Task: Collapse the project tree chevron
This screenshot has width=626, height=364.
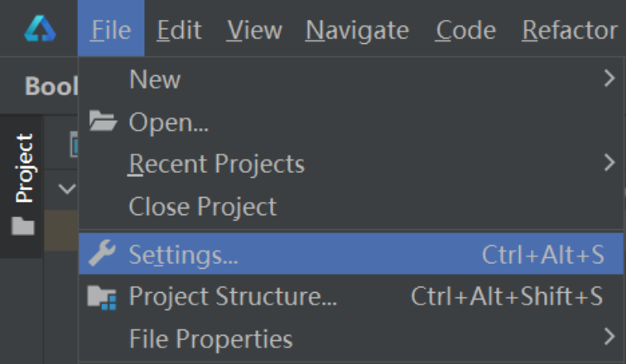Action: coord(67,189)
